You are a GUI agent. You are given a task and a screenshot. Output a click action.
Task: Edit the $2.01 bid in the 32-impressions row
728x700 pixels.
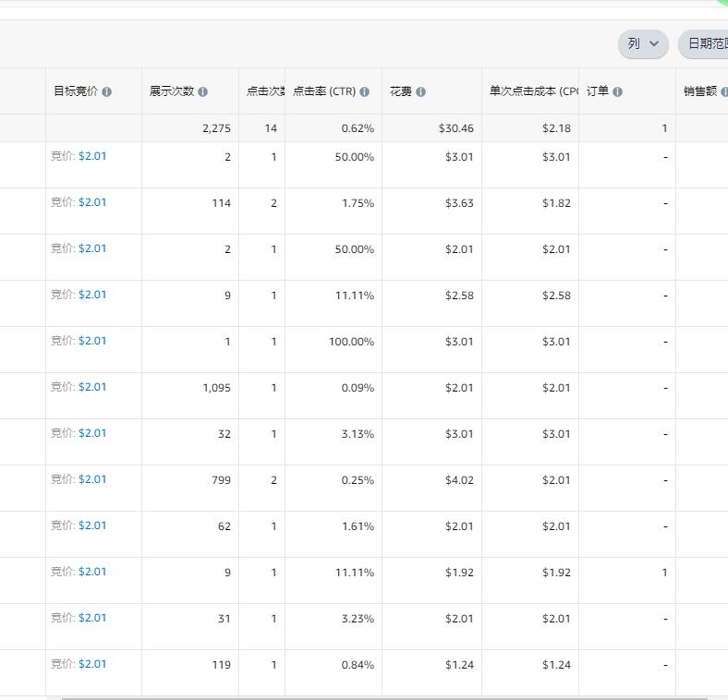pyautogui.click(x=92, y=433)
